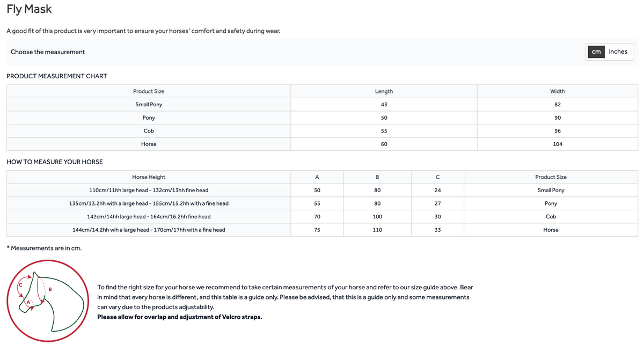Click the B label in the diagram

pos(50,290)
